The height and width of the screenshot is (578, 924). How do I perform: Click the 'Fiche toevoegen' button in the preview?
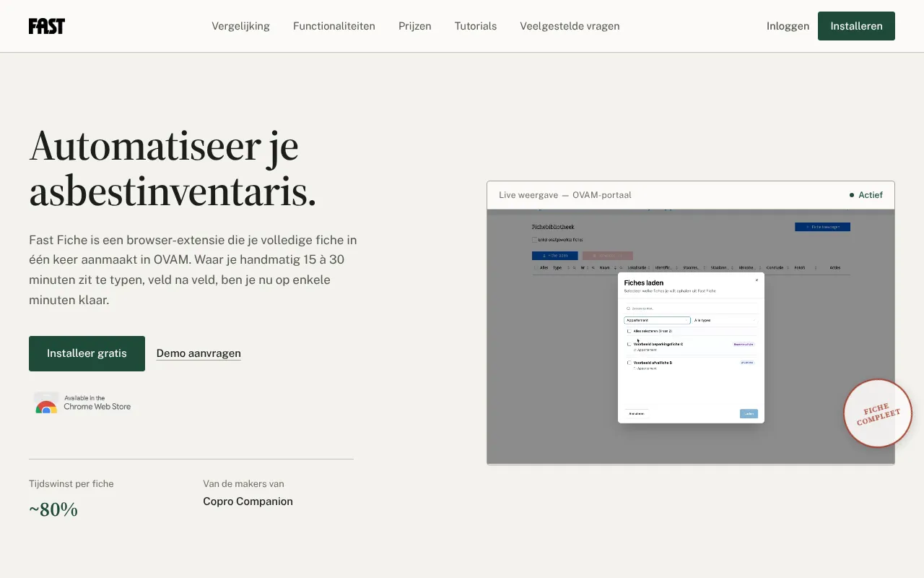(x=822, y=227)
